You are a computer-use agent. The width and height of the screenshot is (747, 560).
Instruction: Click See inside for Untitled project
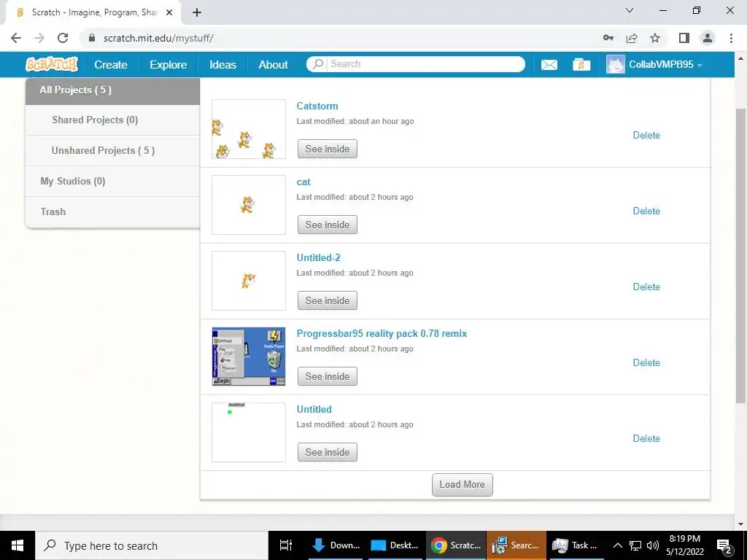pos(328,452)
